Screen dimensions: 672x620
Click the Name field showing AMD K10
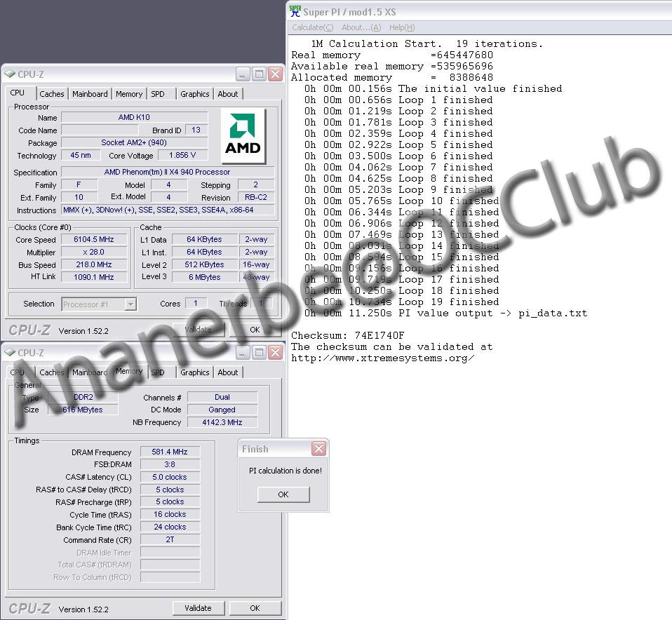click(135, 117)
